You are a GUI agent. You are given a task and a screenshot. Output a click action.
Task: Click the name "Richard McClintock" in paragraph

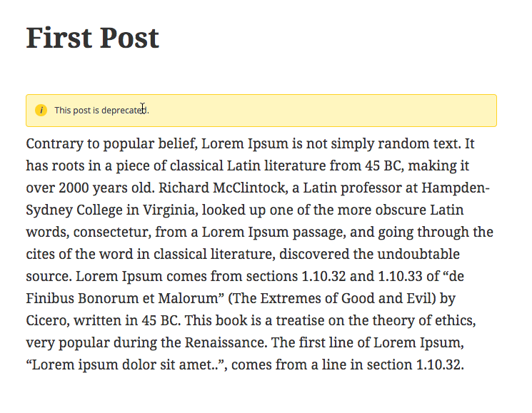click(224, 188)
